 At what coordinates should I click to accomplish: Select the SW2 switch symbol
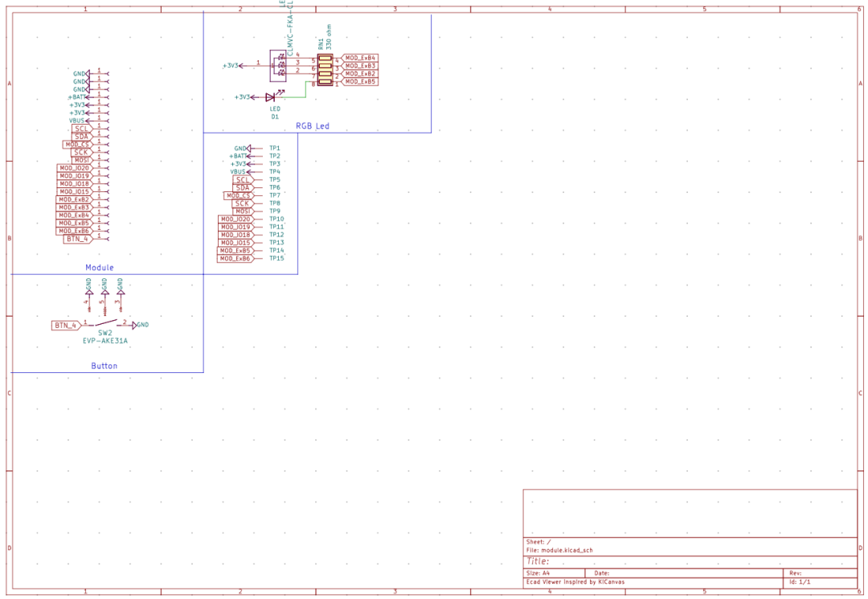(x=105, y=322)
